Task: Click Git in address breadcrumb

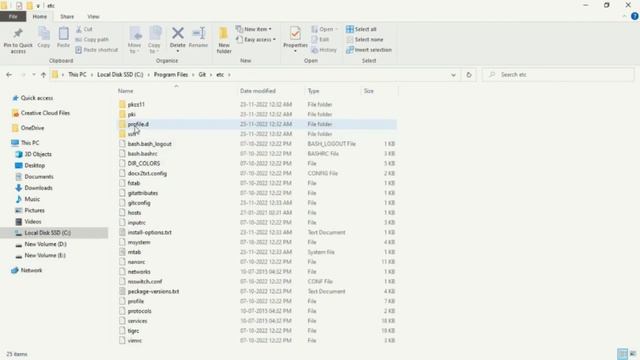Action: [x=202, y=75]
